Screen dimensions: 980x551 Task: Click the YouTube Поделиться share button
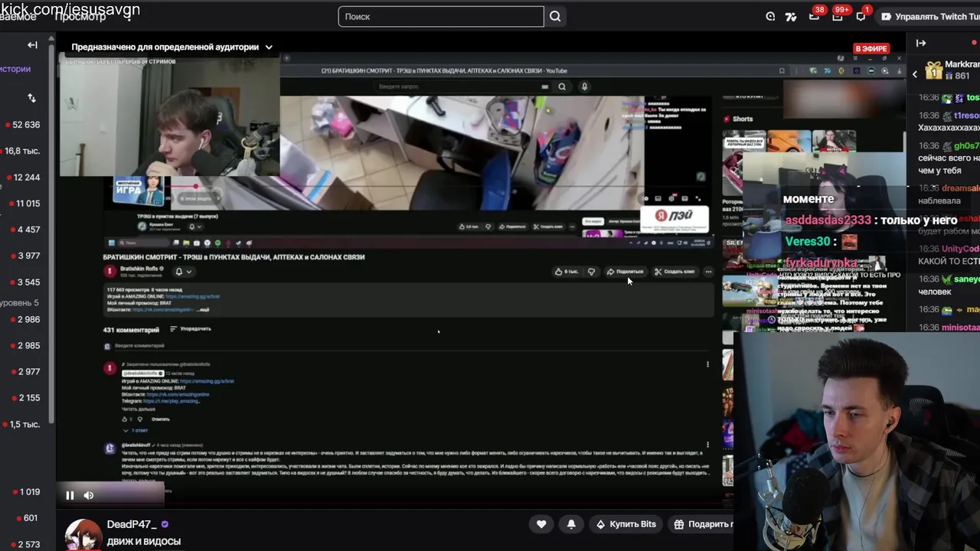pyautogui.click(x=626, y=272)
